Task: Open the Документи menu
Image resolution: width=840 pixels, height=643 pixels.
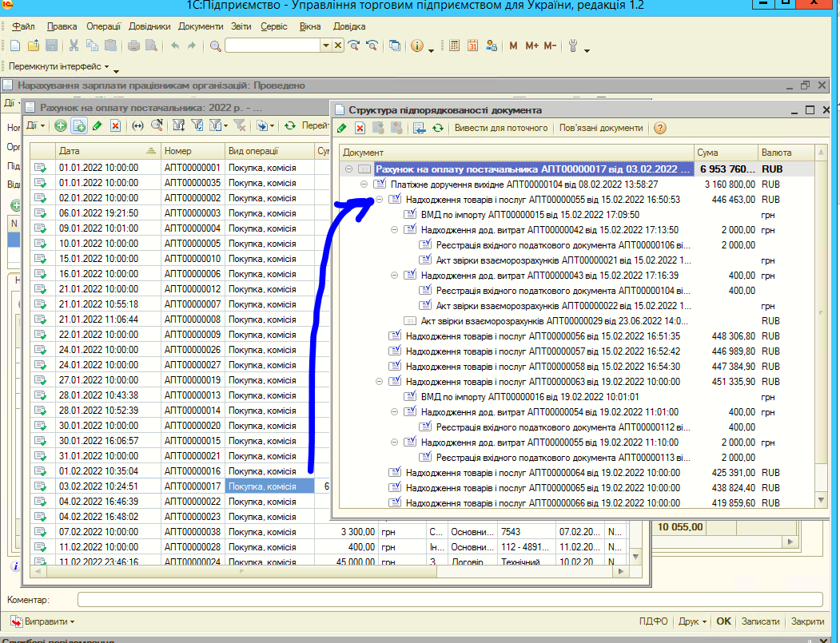Action: click(201, 26)
